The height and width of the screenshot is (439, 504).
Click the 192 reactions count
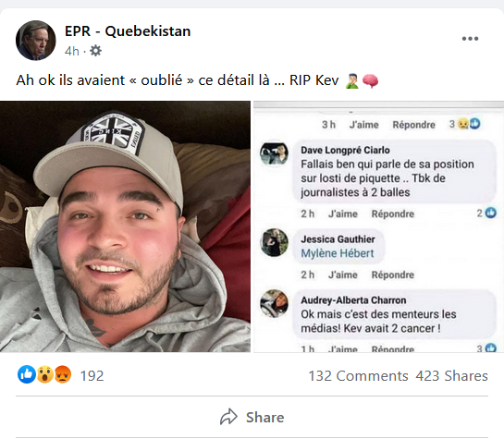point(92,376)
